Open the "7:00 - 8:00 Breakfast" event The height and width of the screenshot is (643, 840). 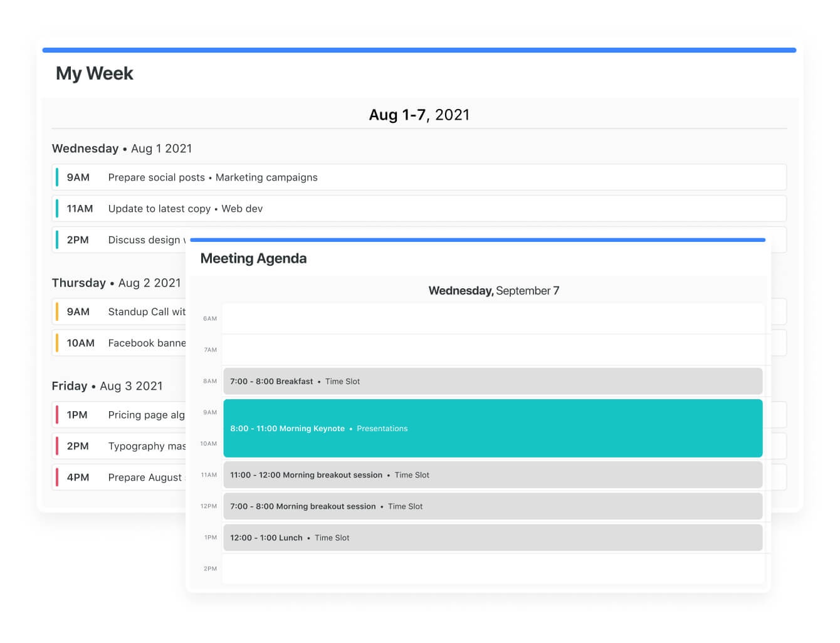(x=493, y=381)
